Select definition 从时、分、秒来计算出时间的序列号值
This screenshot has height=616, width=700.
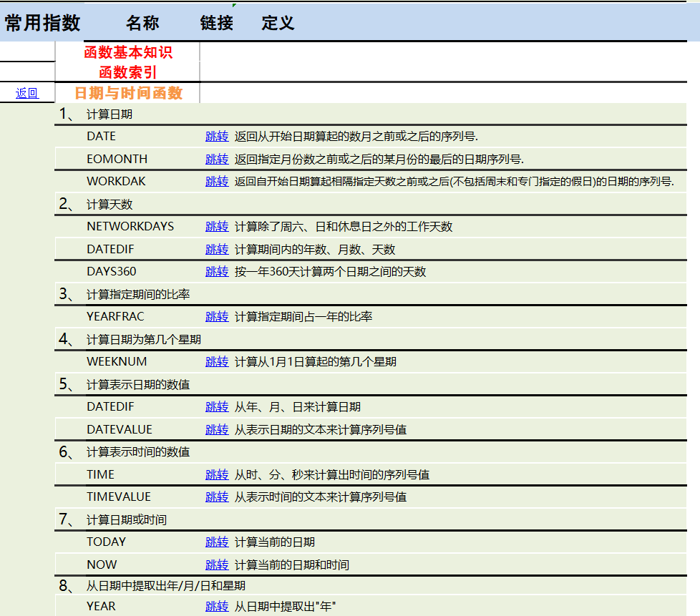click(331, 474)
